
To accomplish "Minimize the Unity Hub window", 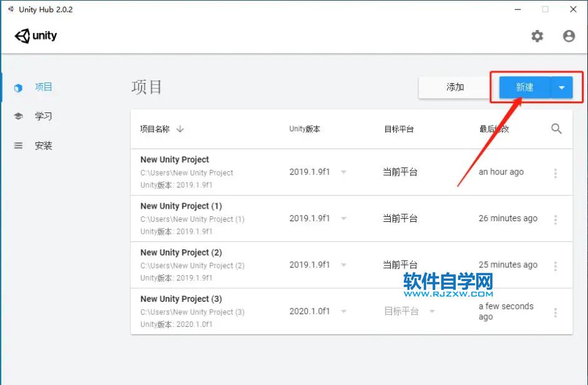I will [x=517, y=9].
